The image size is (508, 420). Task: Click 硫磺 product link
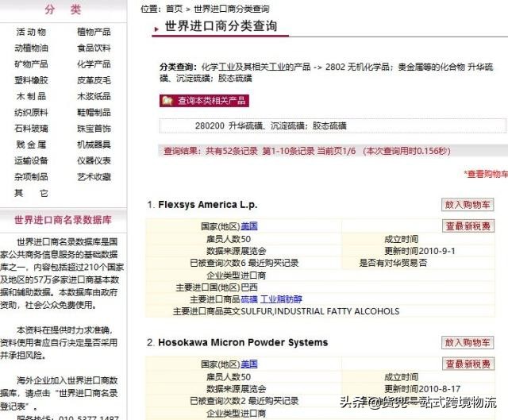pos(249,299)
